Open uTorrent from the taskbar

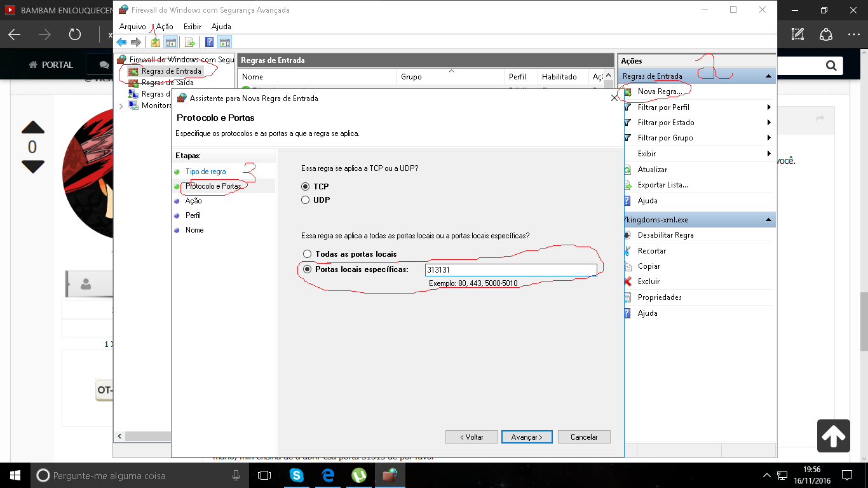(x=359, y=475)
